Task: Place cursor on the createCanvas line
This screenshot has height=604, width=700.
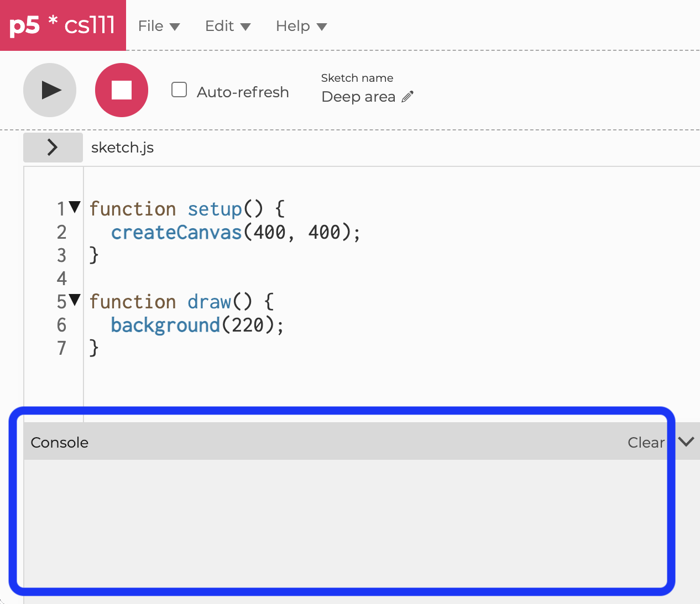Action: pyautogui.click(x=236, y=232)
